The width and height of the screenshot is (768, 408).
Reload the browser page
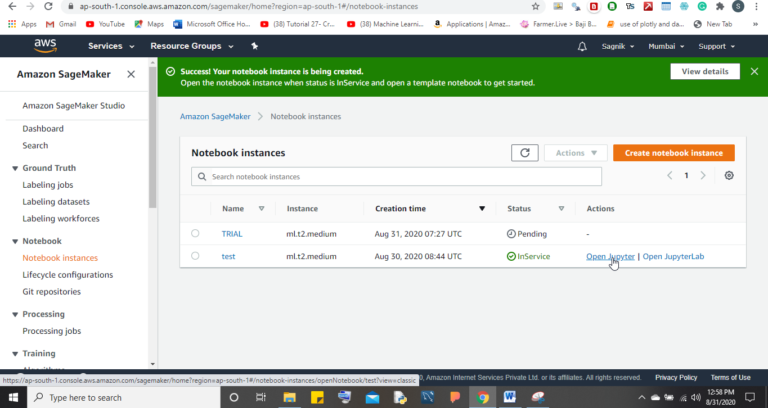[x=48, y=6]
